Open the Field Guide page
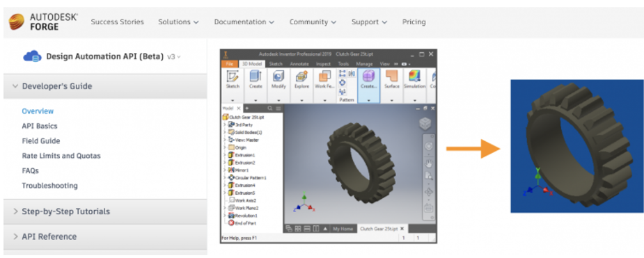The height and width of the screenshot is (258, 644). pos(41,140)
